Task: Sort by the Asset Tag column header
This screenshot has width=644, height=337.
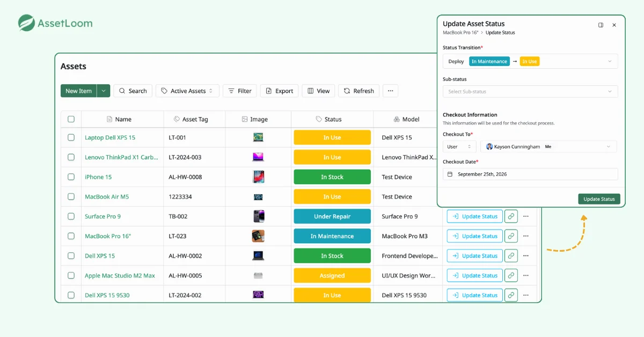Action: coord(194,119)
